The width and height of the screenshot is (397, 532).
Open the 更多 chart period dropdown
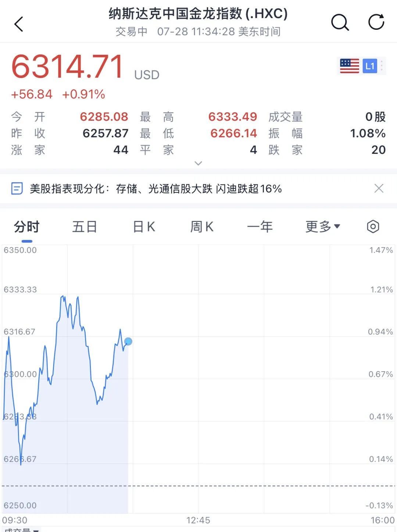click(x=323, y=227)
